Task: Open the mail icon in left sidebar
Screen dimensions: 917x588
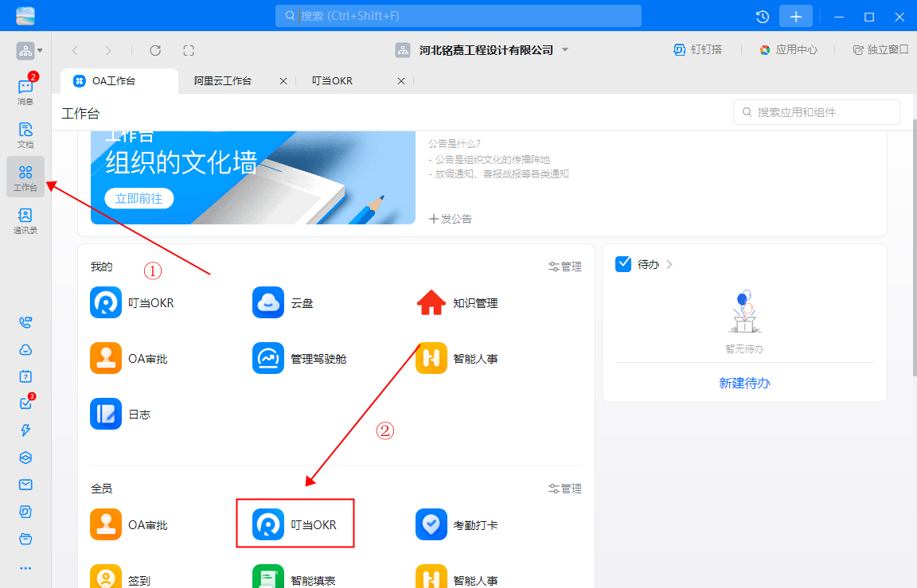Action: [x=25, y=484]
